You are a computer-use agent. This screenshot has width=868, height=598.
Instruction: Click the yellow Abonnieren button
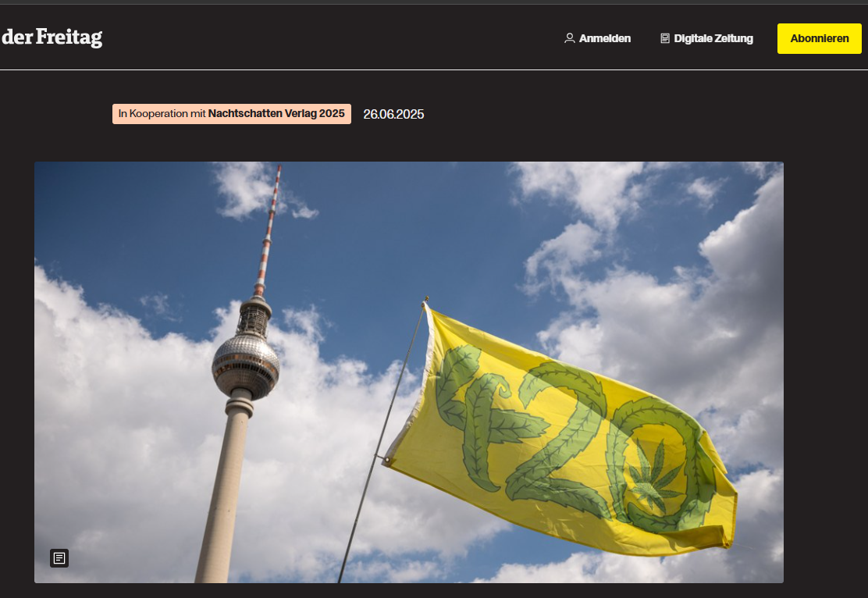pyautogui.click(x=820, y=39)
